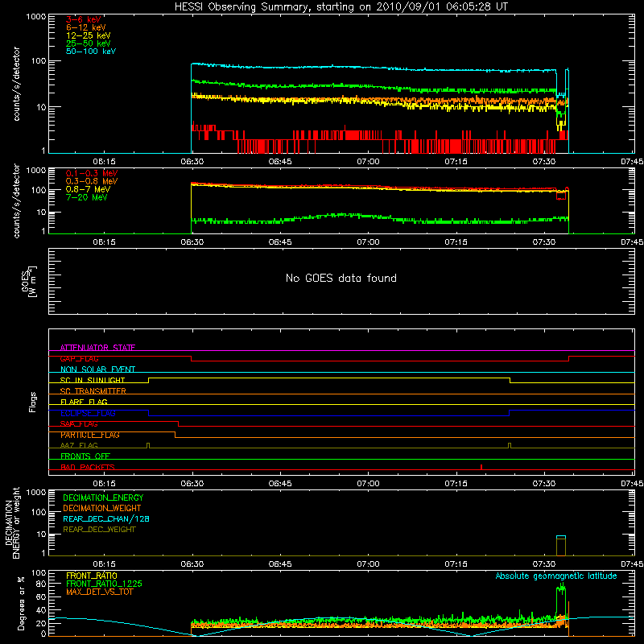Select the 12-25 keV legend label
644x644 pixels.
coord(88,35)
